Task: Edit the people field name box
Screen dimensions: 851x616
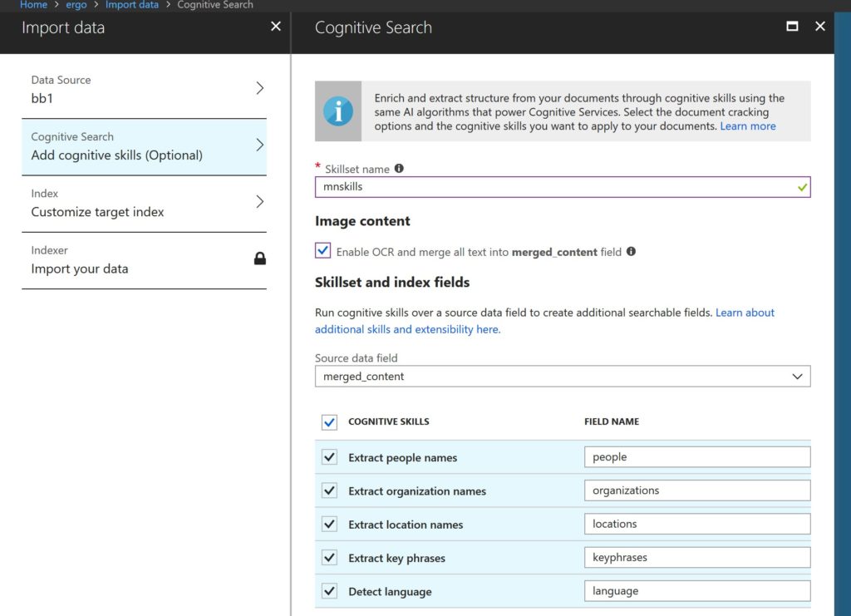Action: (x=697, y=457)
